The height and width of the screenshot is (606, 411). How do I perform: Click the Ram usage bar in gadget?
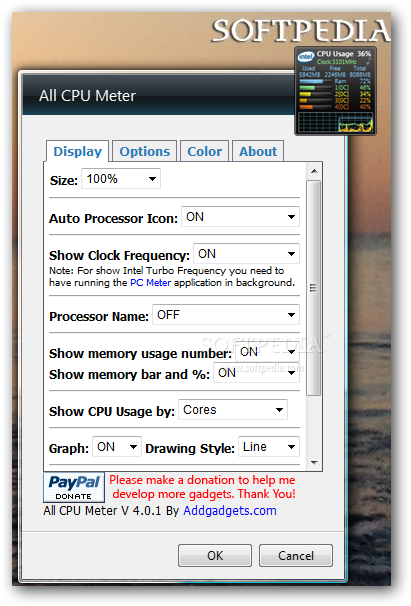[316, 81]
